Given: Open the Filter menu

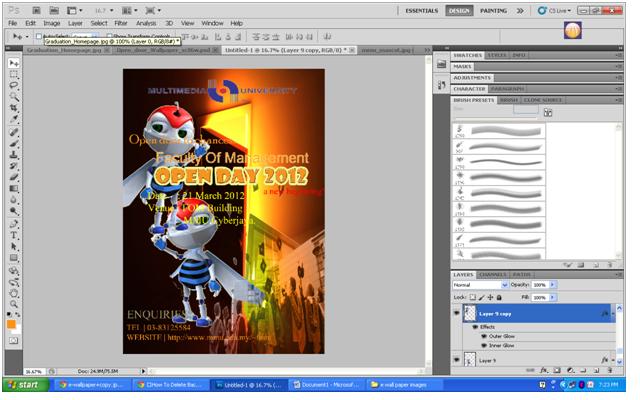Looking at the screenshot, I should 120,23.
